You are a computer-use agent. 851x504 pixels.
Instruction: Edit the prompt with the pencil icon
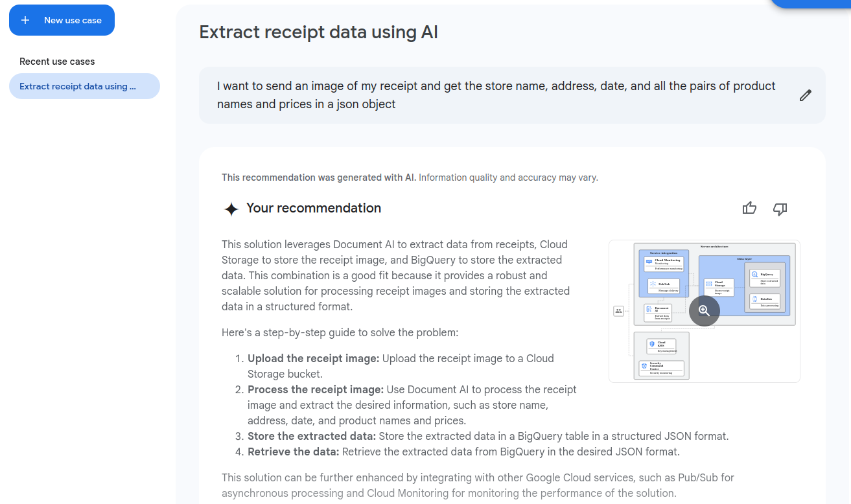805,95
